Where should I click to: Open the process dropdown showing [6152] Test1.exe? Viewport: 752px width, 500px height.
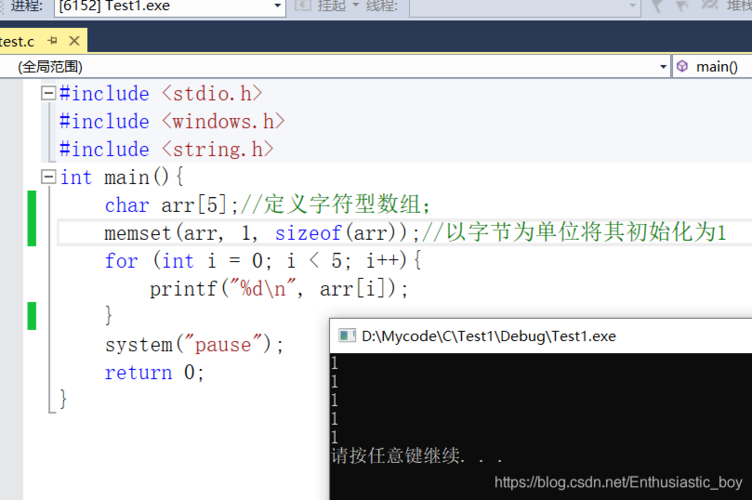[x=170, y=7]
